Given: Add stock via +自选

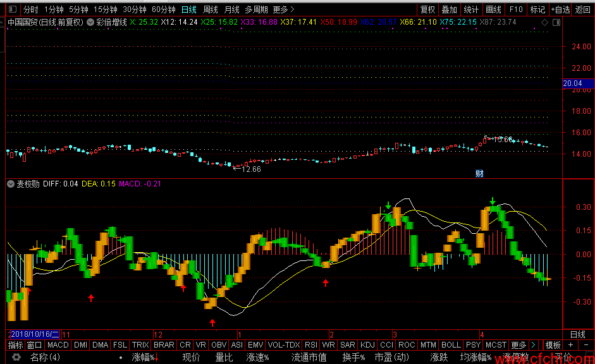Looking at the screenshot, I should click(560, 9).
